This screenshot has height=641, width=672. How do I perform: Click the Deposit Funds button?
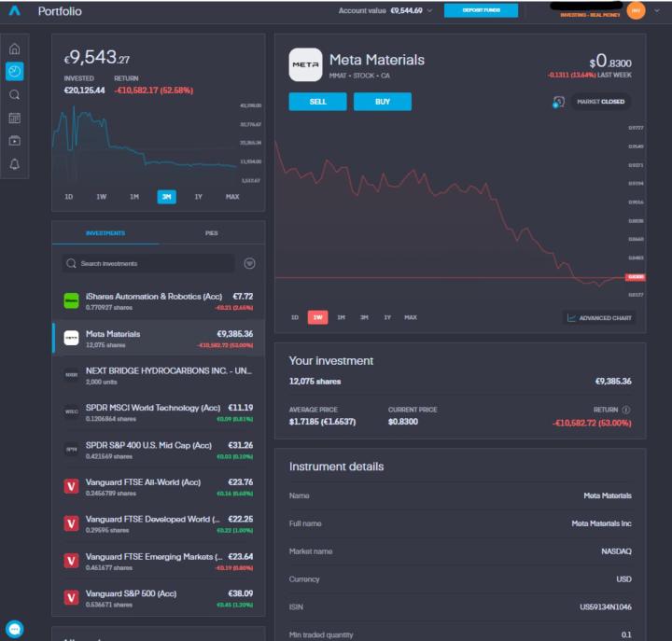point(481,10)
